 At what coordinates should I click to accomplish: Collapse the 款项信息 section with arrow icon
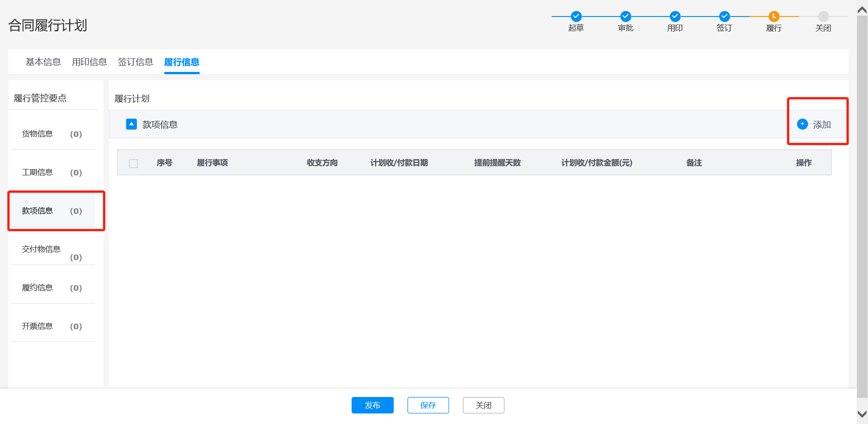click(x=131, y=124)
